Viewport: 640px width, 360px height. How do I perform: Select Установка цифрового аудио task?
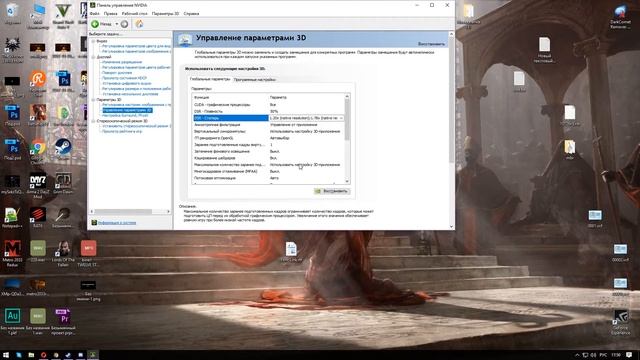(127, 83)
